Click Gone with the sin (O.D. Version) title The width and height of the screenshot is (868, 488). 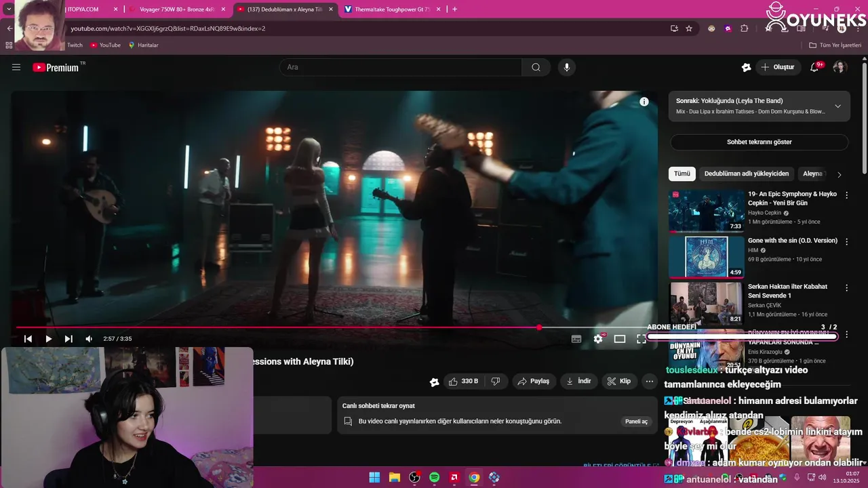(793, 241)
